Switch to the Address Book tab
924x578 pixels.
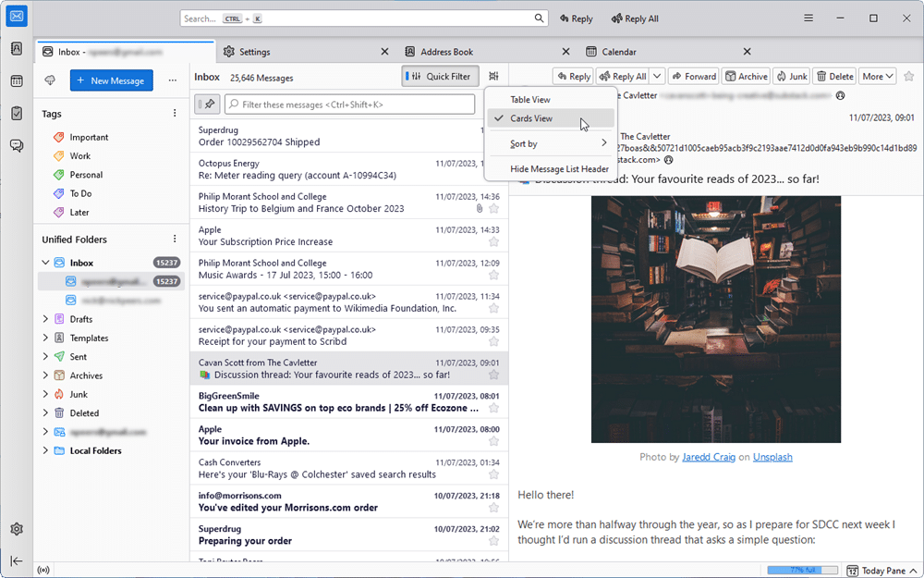[447, 52]
